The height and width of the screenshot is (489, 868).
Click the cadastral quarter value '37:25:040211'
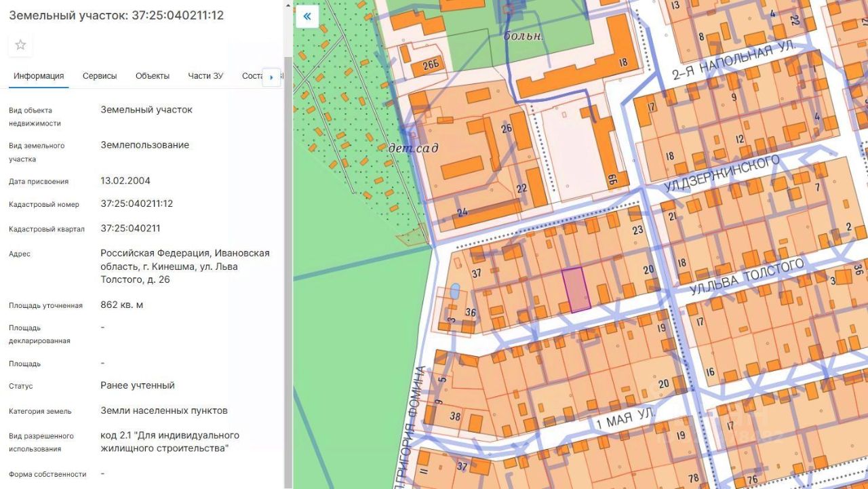pos(130,228)
